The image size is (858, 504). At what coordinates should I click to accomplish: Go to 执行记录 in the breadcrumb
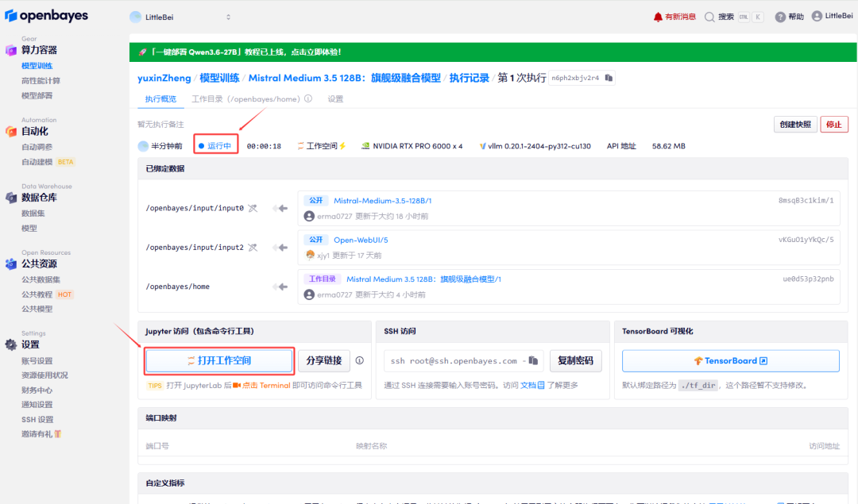pyautogui.click(x=469, y=78)
